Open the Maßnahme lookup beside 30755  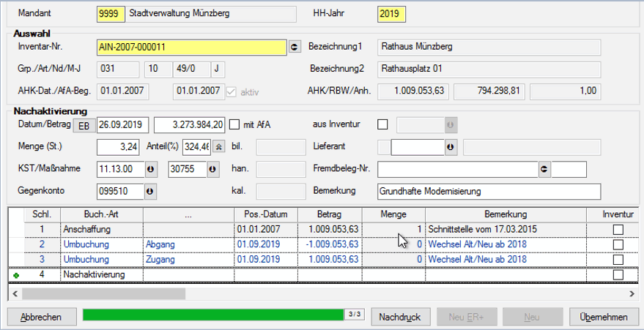(213, 170)
